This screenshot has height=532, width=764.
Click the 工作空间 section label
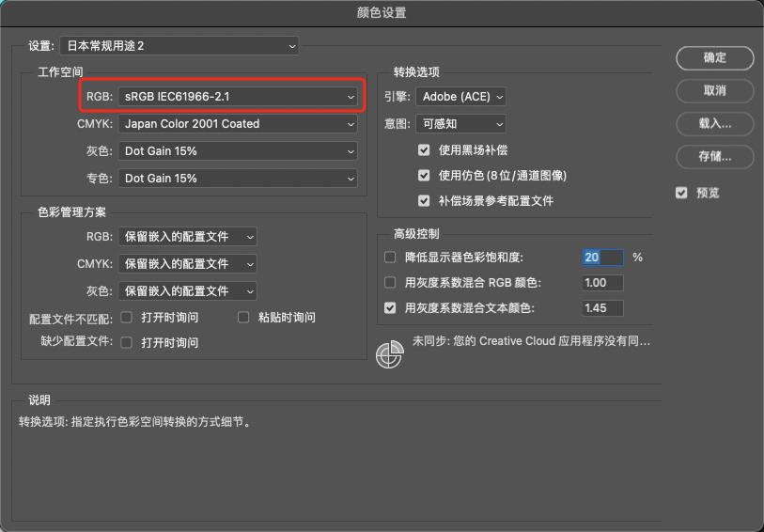pos(60,72)
